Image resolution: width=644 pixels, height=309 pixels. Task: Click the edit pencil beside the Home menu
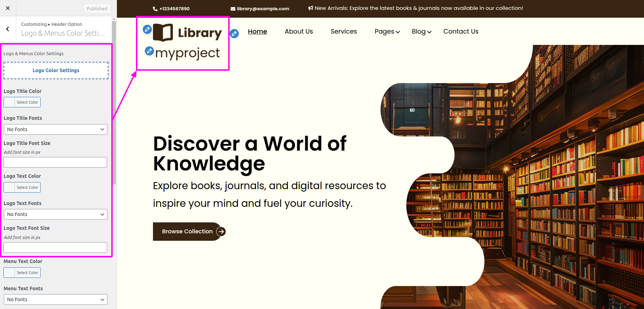(x=234, y=34)
